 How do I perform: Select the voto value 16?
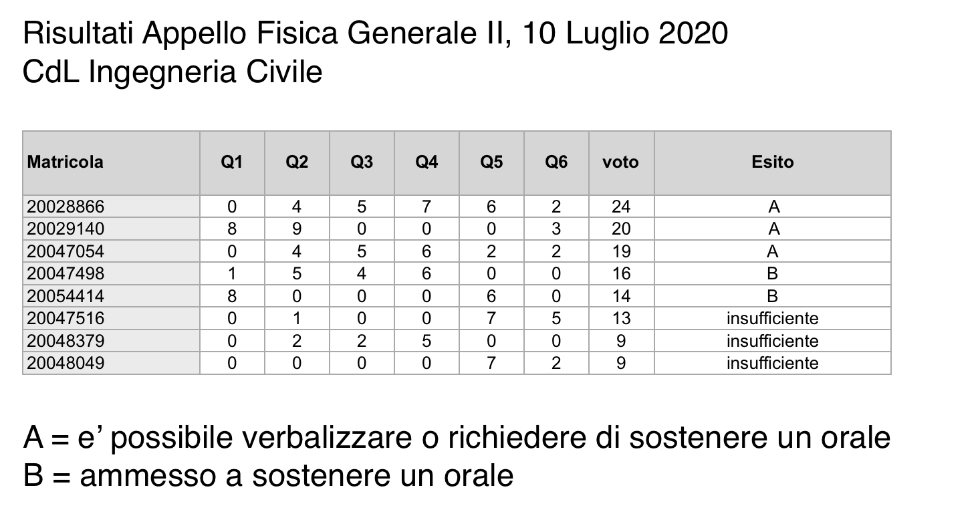click(x=621, y=273)
